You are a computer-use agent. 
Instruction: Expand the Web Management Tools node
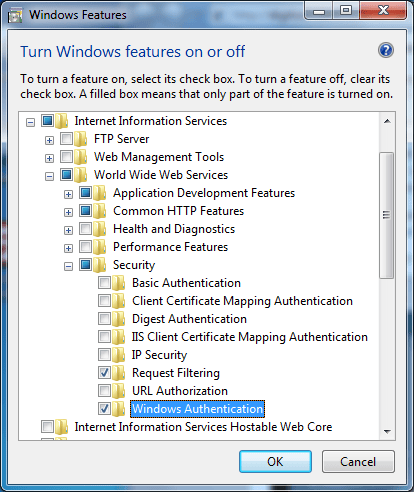pos(49,158)
